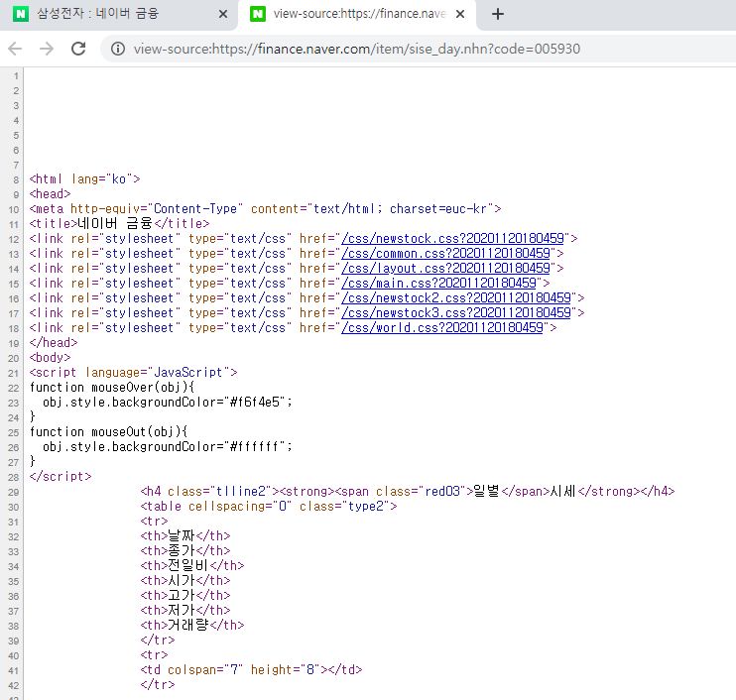Click the h4 class="tlline2" line

[408, 492]
